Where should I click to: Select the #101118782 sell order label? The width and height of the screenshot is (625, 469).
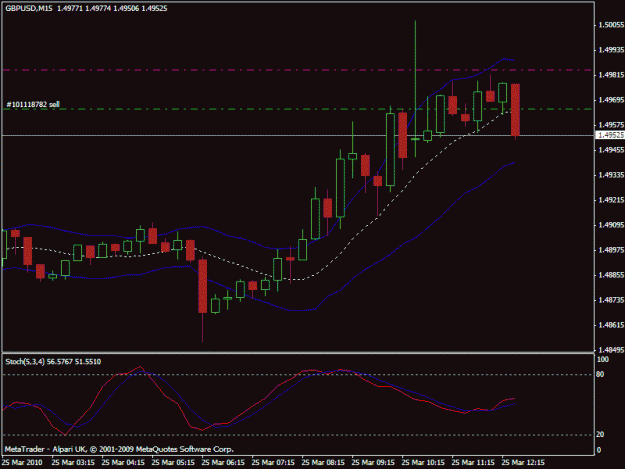click(33, 104)
